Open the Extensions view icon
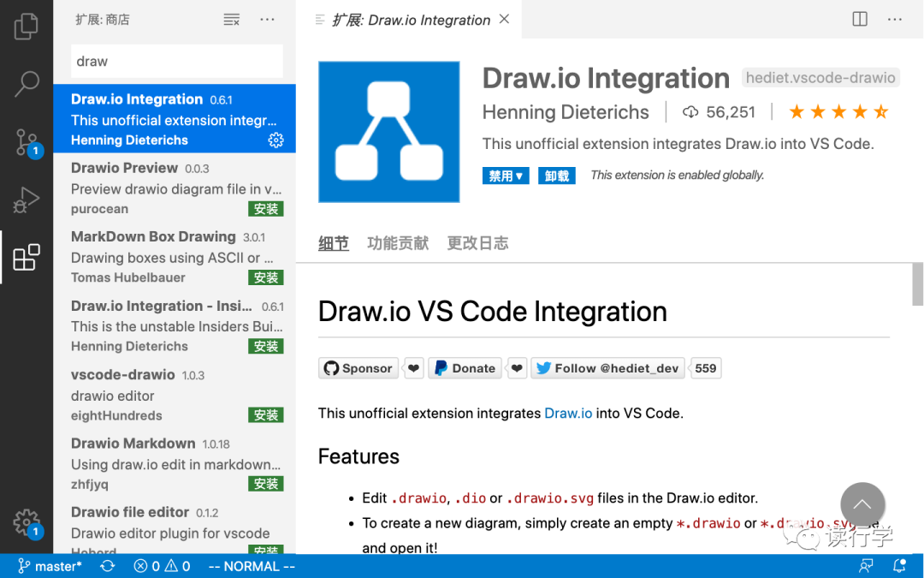Image resolution: width=924 pixels, height=578 pixels. coord(26,257)
